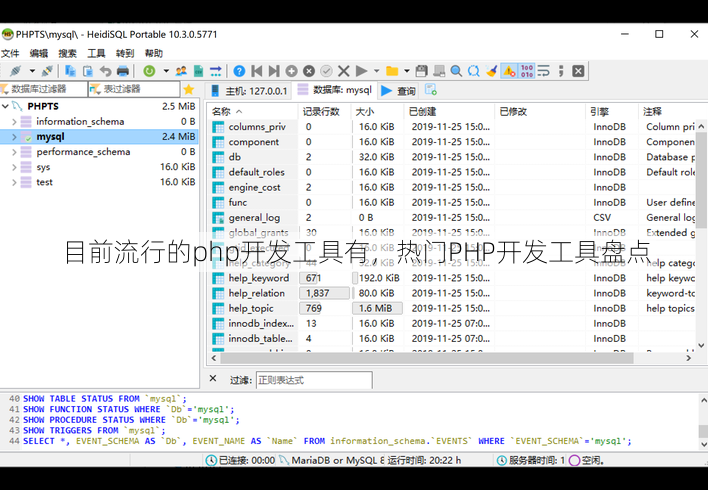Viewport: 708px width, 490px height.
Task: Click the broom cleanup toolbar icon
Action: point(491,71)
